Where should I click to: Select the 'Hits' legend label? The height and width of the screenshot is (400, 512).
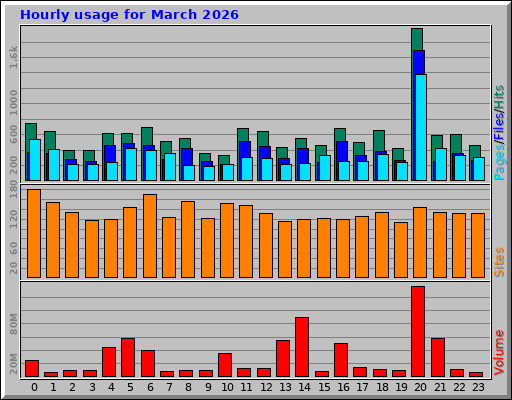[499, 97]
